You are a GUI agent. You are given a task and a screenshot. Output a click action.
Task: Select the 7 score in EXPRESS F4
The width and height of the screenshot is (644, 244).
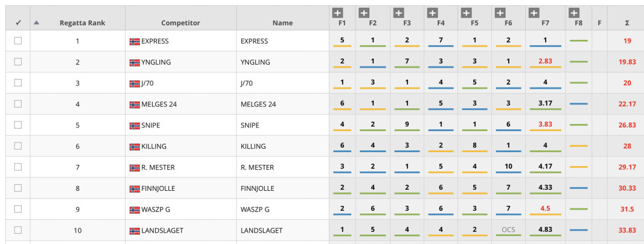pyautogui.click(x=441, y=40)
